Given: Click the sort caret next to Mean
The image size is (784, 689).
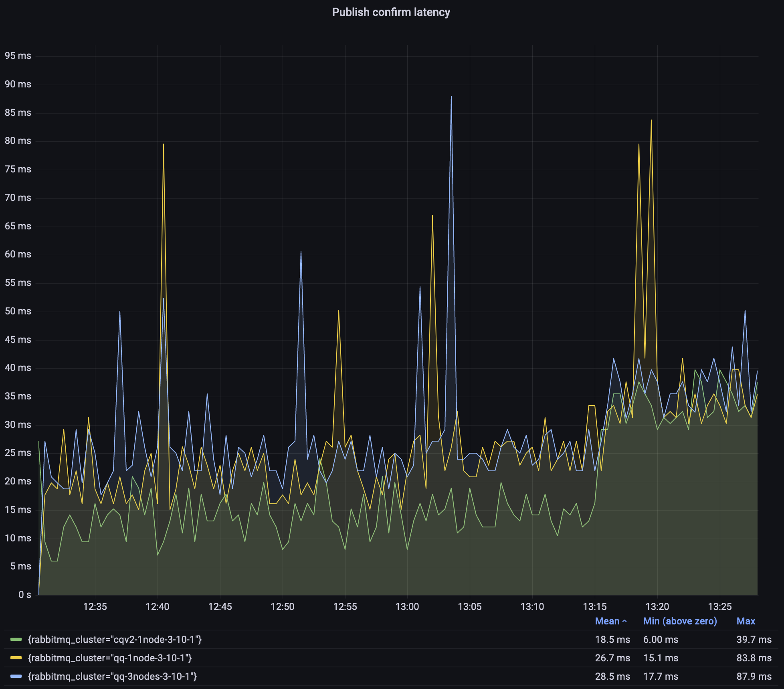Looking at the screenshot, I should pos(624,621).
